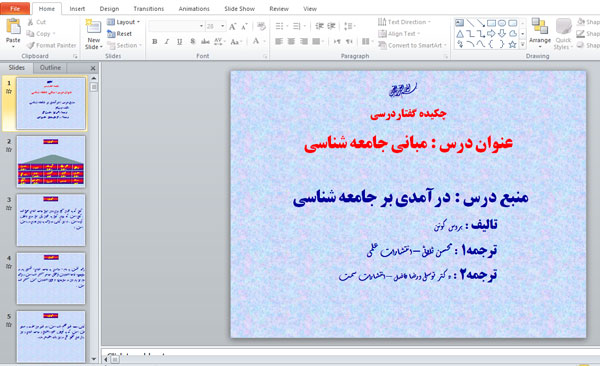Increase font size with grow icon

tap(232, 26)
